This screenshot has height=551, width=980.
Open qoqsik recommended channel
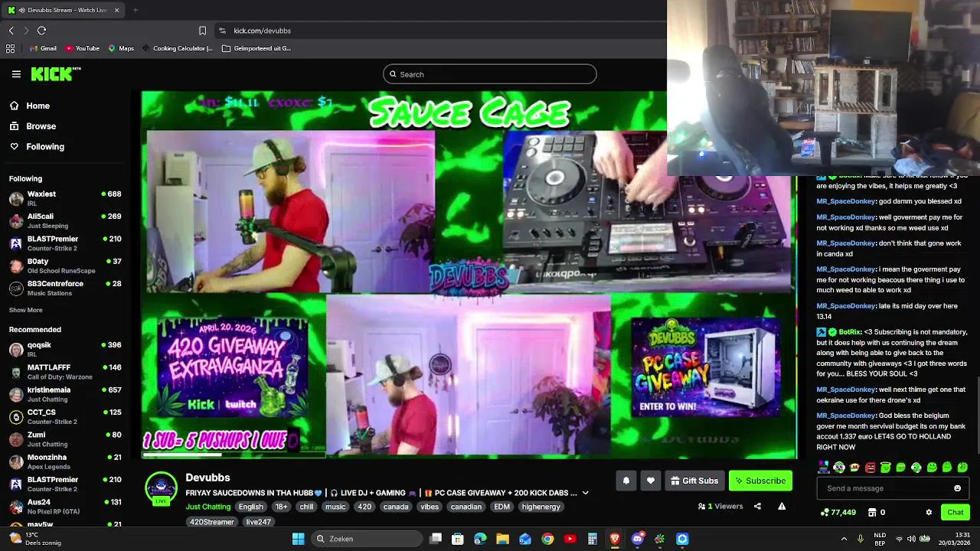pos(65,349)
